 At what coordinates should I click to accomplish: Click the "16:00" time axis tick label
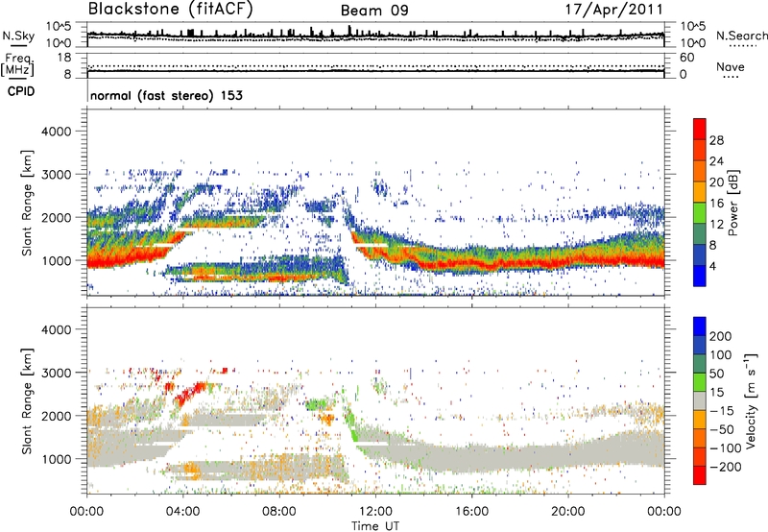[x=471, y=512]
